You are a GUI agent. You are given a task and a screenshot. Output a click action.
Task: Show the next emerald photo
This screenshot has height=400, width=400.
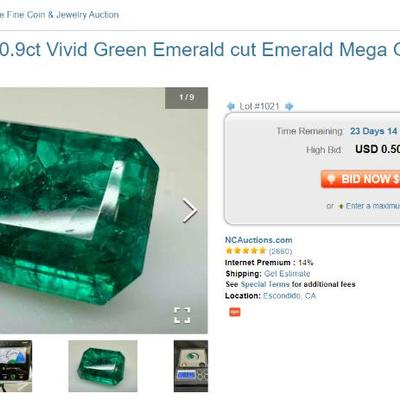[190, 211]
